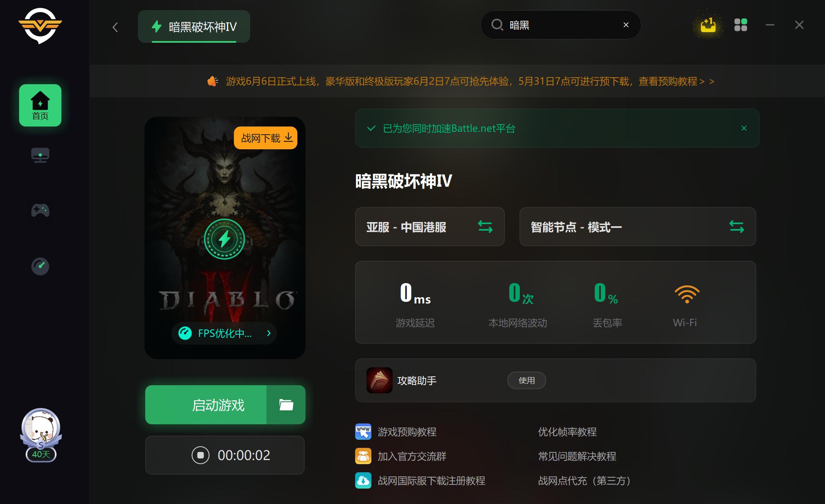The width and height of the screenshot is (825, 504).
Task: Select the 暗黑破坏神IV tab
Action: pyautogui.click(x=194, y=26)
